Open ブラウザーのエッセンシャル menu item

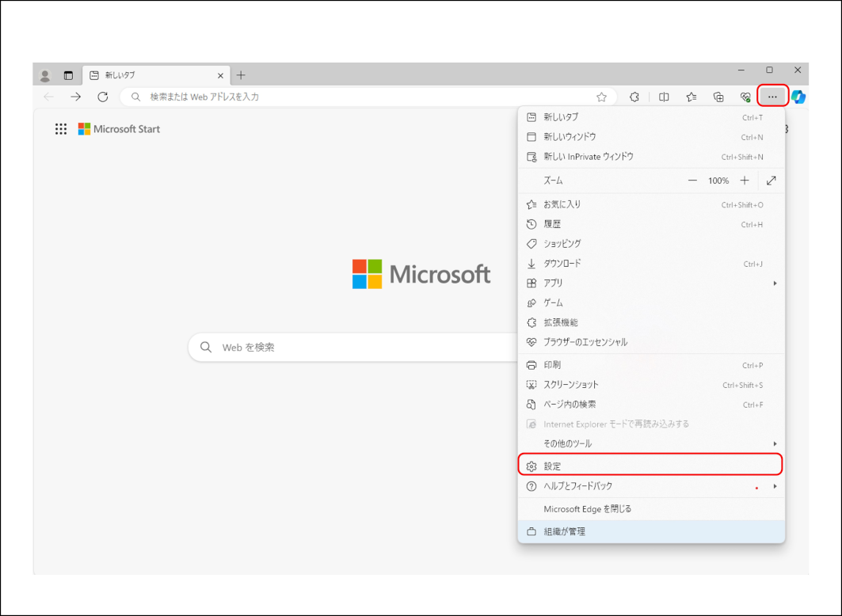tap(651, 342)
